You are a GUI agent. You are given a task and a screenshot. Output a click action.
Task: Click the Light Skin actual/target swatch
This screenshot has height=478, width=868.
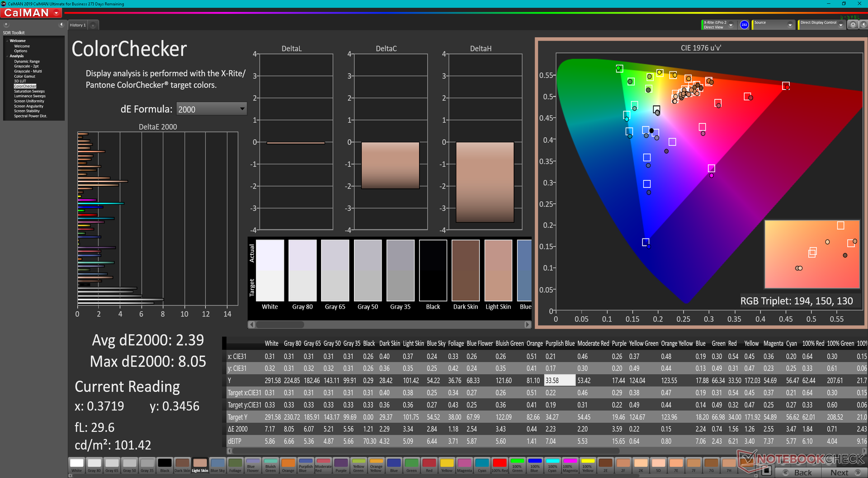pos(498,270)
